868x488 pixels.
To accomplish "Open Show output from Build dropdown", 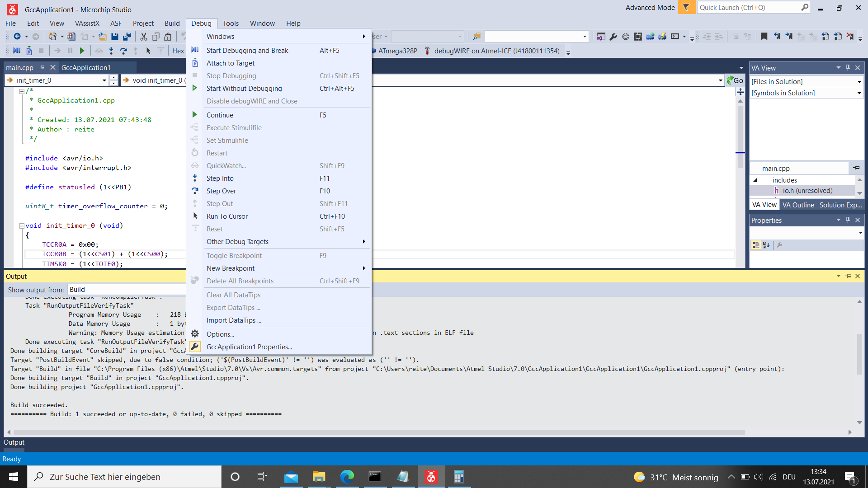I will coord(127,290).
